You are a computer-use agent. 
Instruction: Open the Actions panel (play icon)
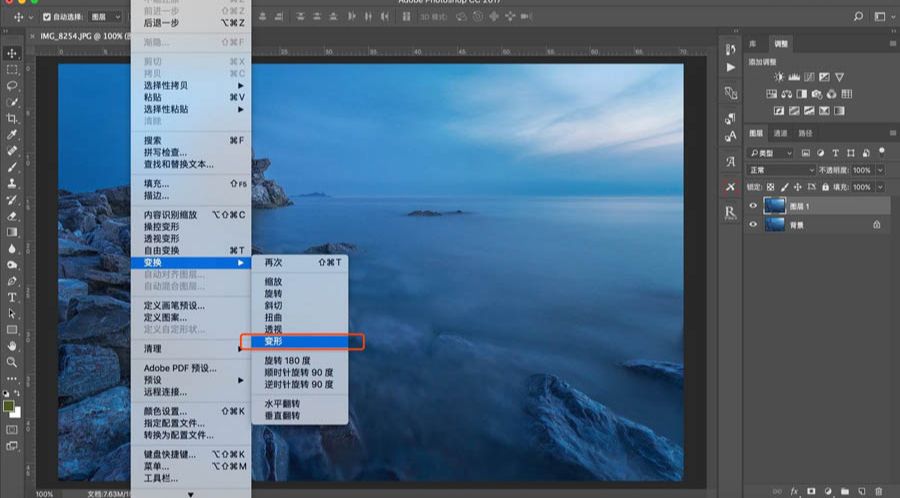pos(730,67)
